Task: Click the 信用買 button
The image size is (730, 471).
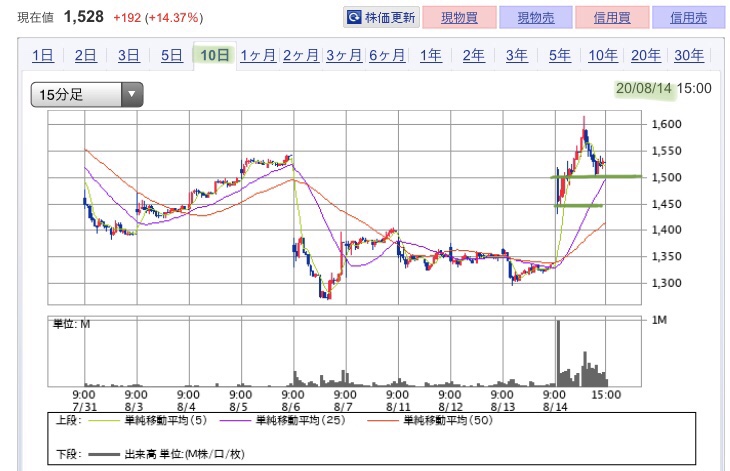Action: [x=612, y=18]
